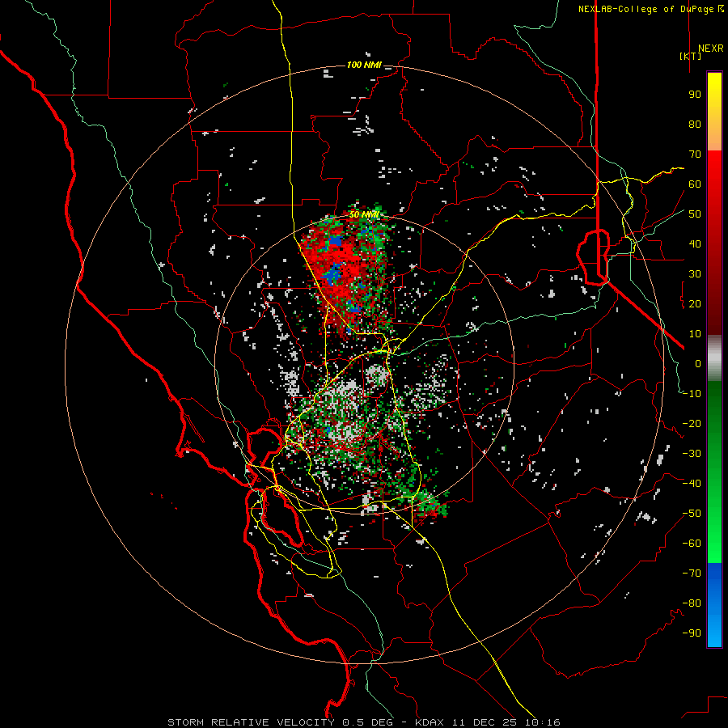
Task: Click the NEXLAB-College of DuPage header text
Action: 651,9
